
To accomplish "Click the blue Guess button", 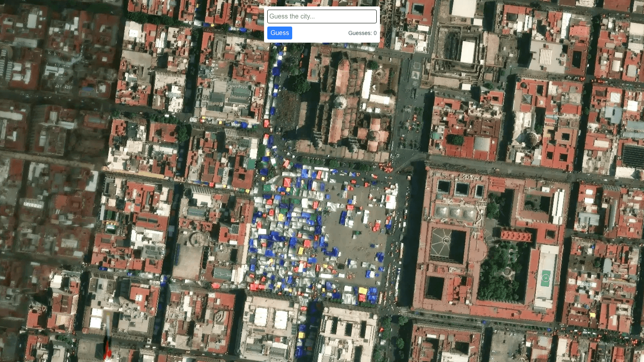I will coord(280,33).
